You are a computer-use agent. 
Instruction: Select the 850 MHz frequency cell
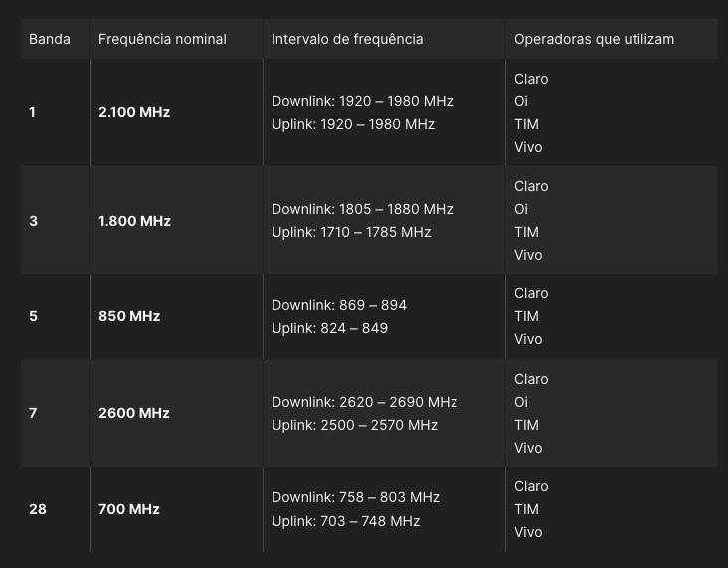129,316
